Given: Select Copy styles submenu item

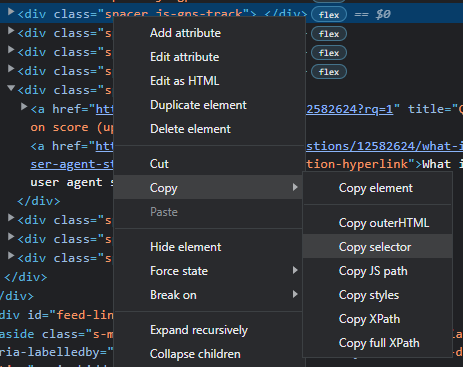Looking at the screenshot, I should (378, 295).
